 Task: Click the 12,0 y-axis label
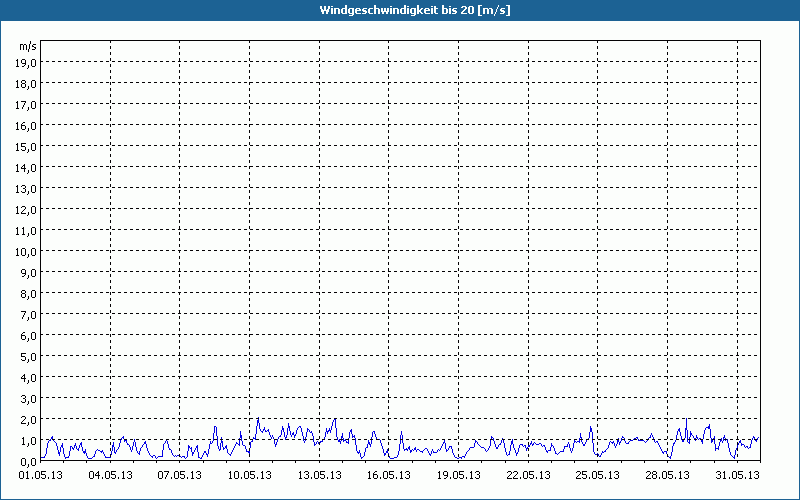tap(26, 210)
